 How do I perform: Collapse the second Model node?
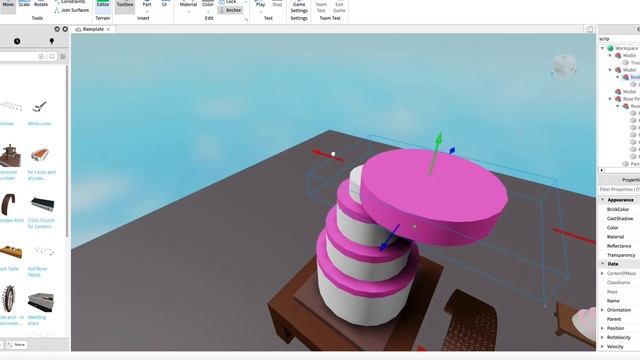[x=610, y=70]
